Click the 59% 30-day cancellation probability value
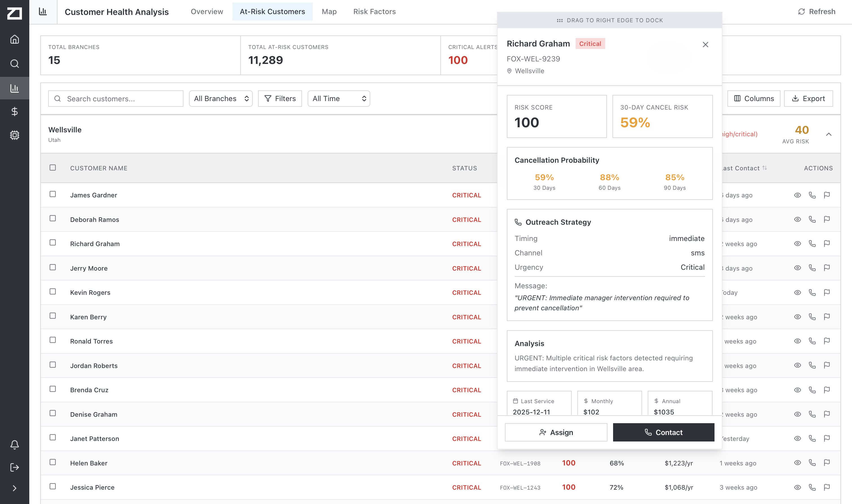Image resolution: width=852 pixels, height=504 pixels. pos(544,177)
